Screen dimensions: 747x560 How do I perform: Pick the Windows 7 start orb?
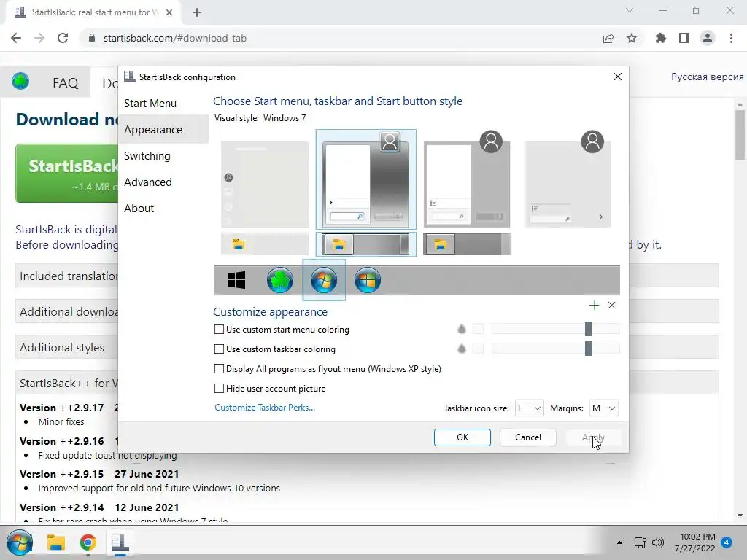point(324,280)
